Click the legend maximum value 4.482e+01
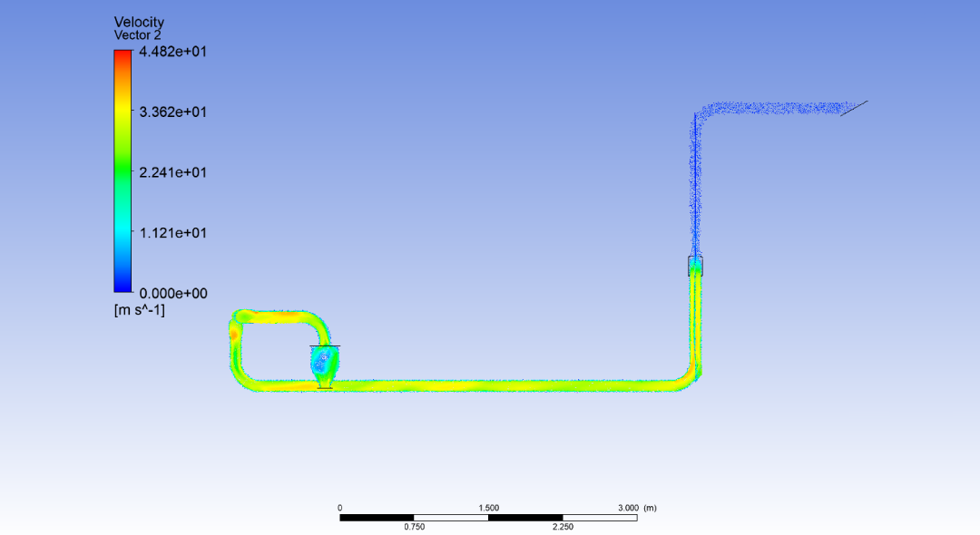The width and height of the screenshot is (980, 535). [x=172, y=52]
